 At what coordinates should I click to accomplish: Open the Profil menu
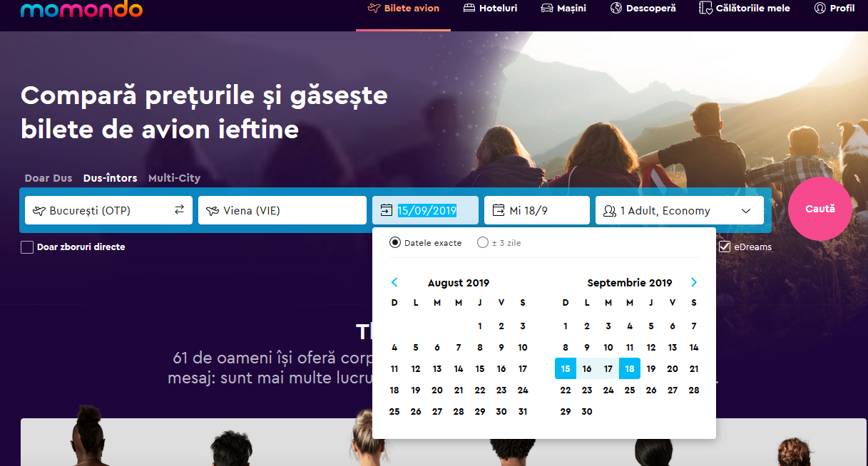(x=834, y=9)
